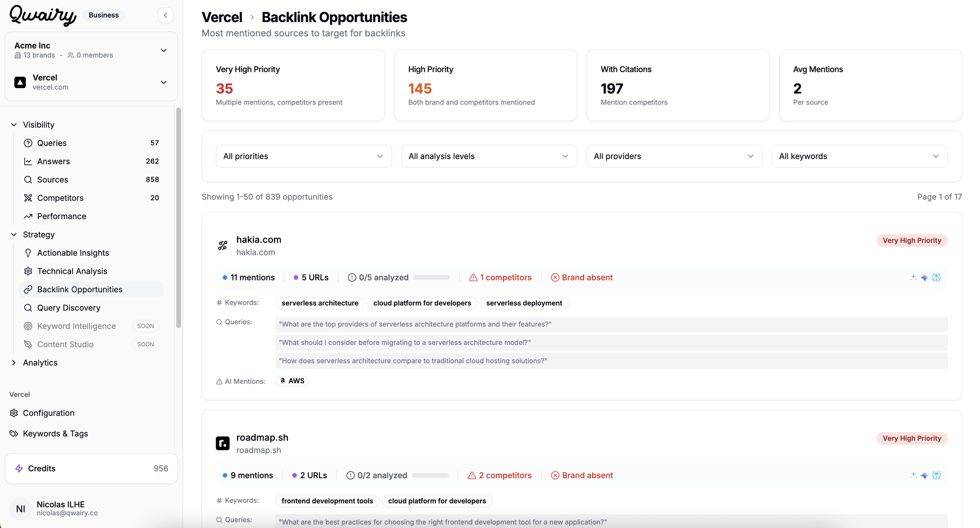Screen dimensions: 980x528
Task: Click the hakia.com analyzed progress bar
Action: [x=431, y=277]
